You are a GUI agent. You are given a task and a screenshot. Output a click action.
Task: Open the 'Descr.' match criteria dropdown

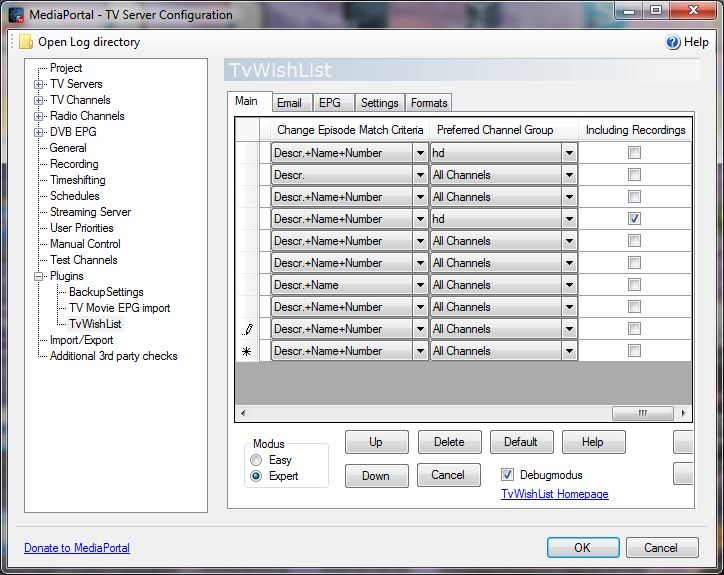coord(420,175)
